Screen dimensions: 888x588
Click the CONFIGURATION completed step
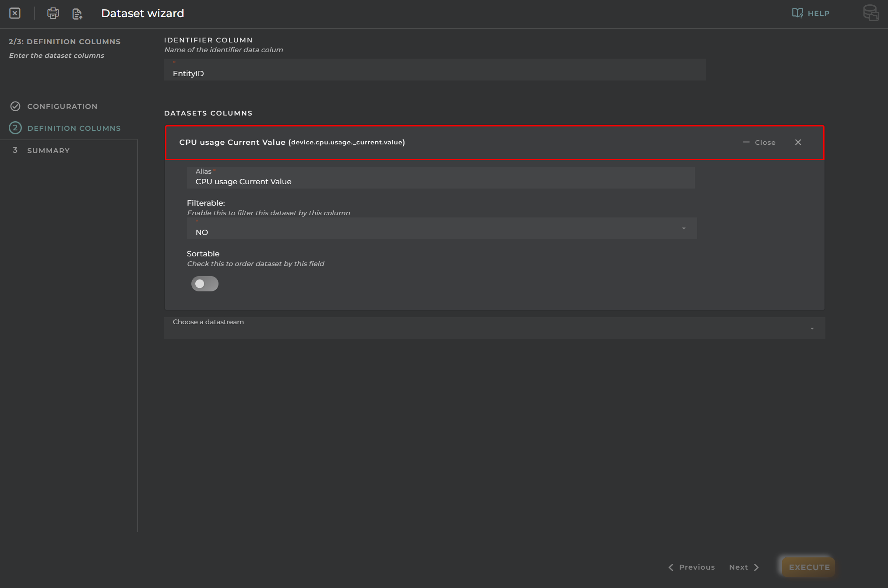pos(61,106)
